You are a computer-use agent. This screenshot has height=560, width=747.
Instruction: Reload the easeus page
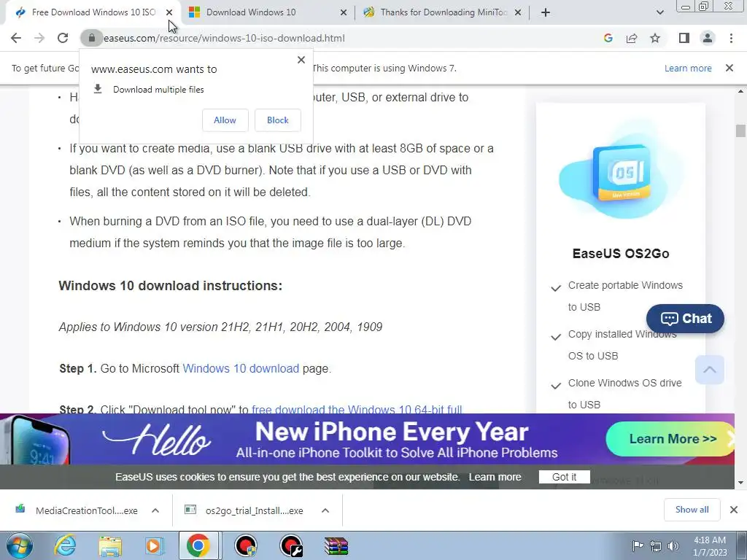point(63,38)
